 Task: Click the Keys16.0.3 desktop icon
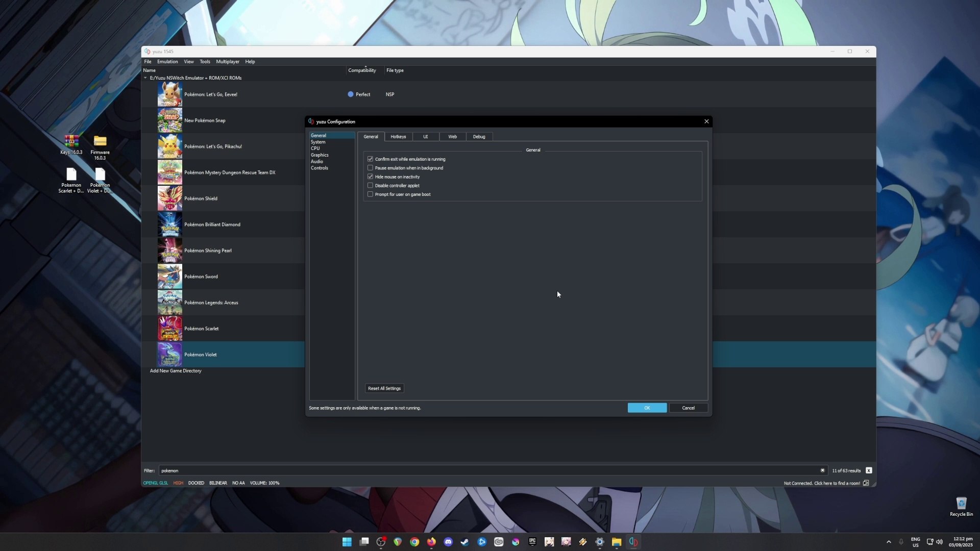[70, 141]
